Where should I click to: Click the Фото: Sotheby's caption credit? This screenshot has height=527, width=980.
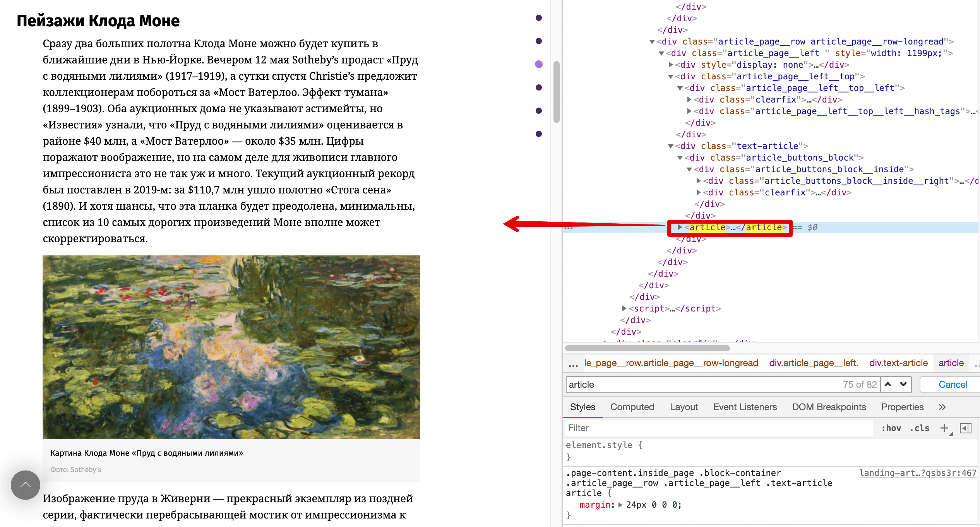[75, 469]
